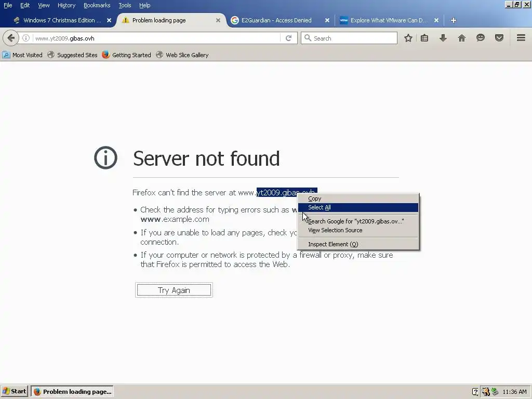Open the Tools menu
Viewport: 532px width, 399px height.
pos(125,5)
